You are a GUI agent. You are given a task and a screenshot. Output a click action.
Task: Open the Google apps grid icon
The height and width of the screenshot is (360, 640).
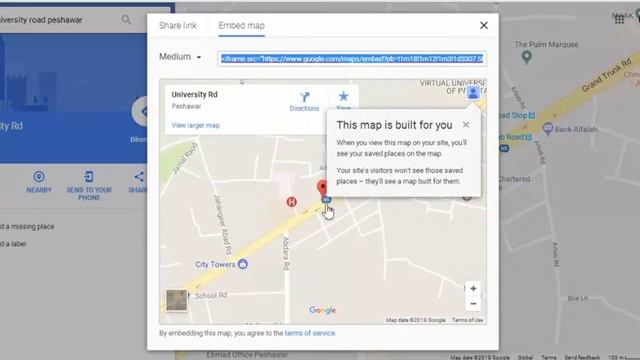pyautogui.click(x=619, y=19)
